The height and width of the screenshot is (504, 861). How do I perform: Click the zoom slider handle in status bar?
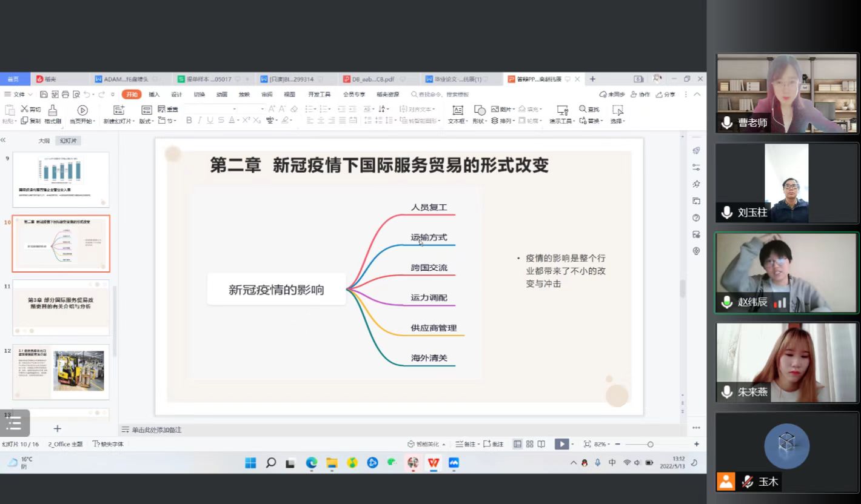650,444
